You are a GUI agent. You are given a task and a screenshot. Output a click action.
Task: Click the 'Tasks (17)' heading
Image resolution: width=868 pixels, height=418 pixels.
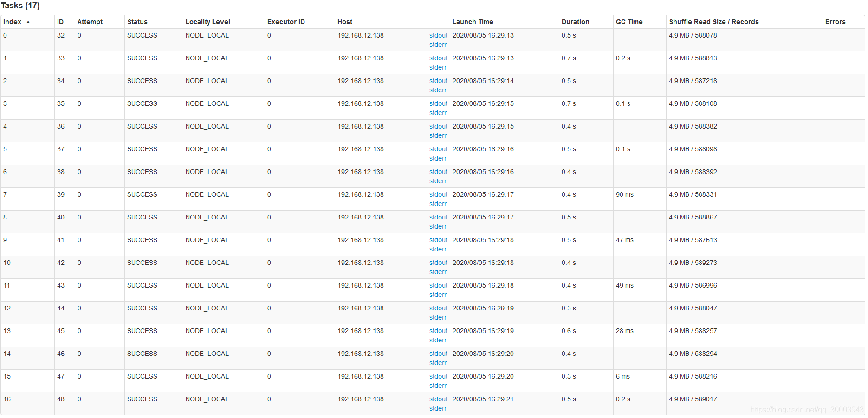pyautogui.click(x=20, y=6)
